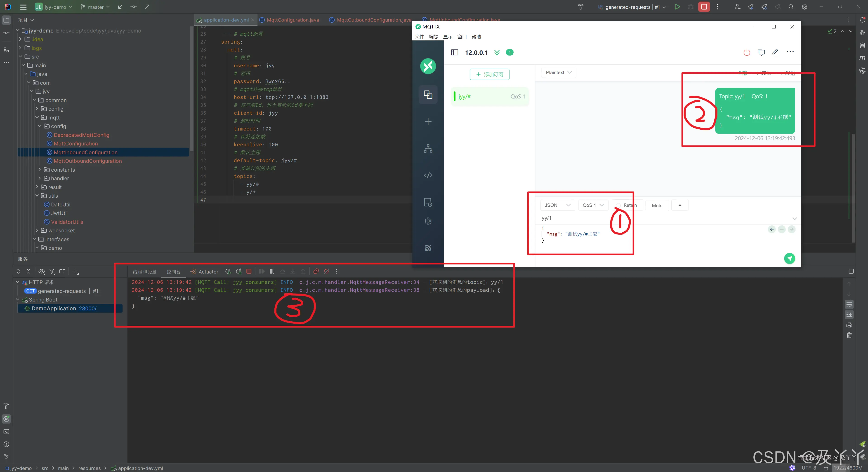Image resolution: width=868 pixels, height=472 pixels.
Task: Open the JSON payload format dropdown
Action: 557,205
